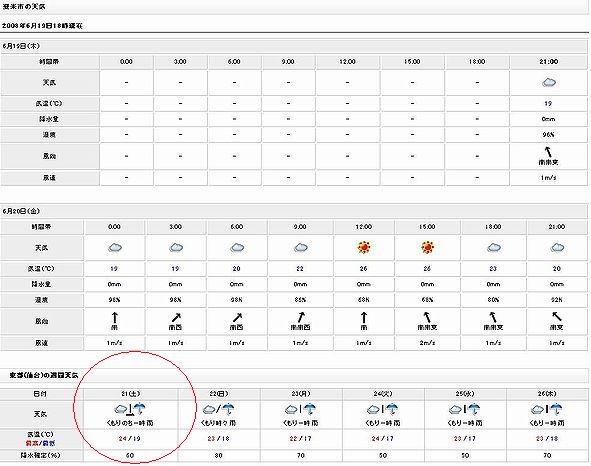Viewport: 591px width, 466px height.
Task: Click the cloud and umbrella icon for the 22nd (Sunday)
Action: tap(219, 409)
